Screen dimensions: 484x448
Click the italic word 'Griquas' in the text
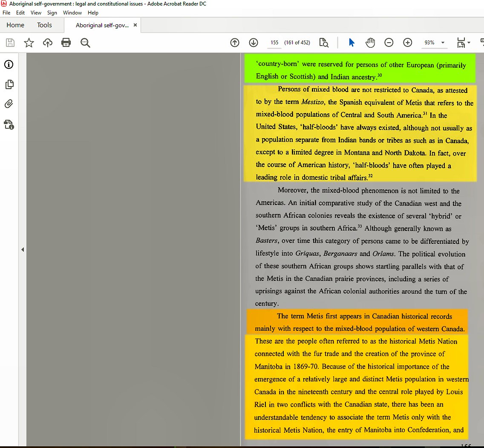tap(307, 254)
